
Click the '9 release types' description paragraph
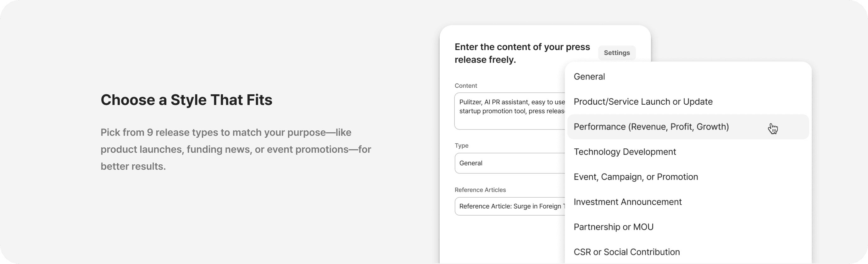[x=236, y=149]
